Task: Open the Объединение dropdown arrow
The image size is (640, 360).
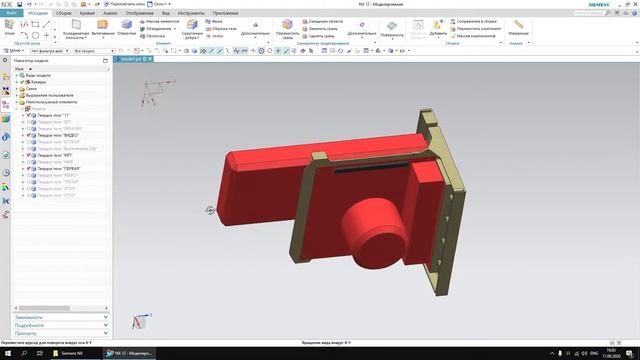Action: click(x=175, y=29)
